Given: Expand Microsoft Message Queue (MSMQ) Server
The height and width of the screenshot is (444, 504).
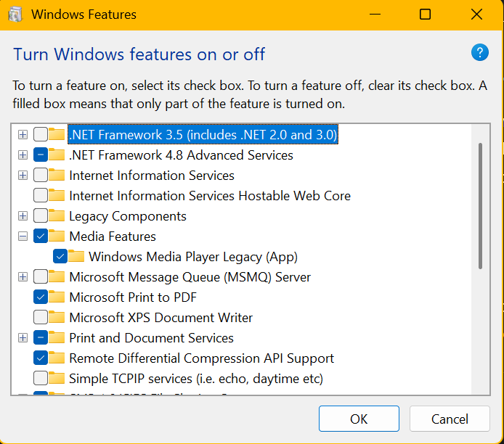Looking at the screenshot, I should tap(23, 276).
